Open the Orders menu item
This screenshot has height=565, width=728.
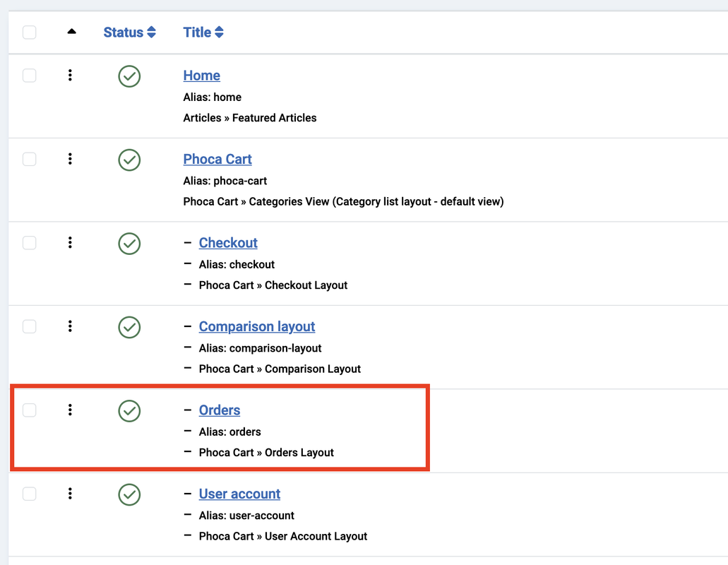point(219,410)
